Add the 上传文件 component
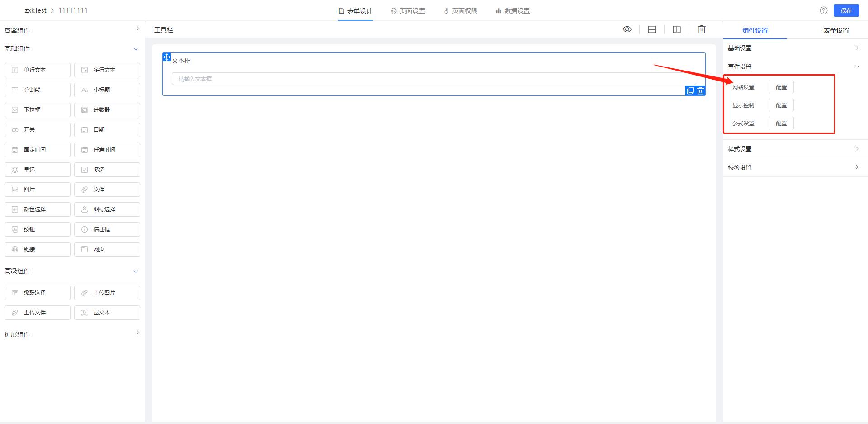The height and width of the screenshot is (424, 868). [x=38, y=313]
